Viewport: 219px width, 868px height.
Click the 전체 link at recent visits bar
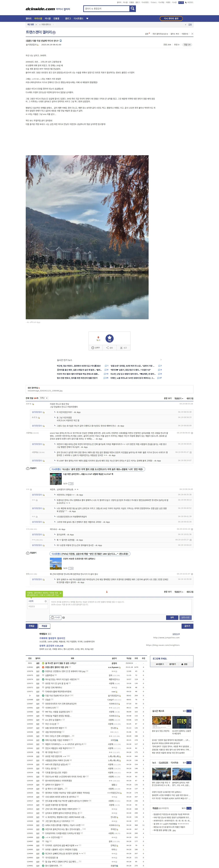coord(190,25)
